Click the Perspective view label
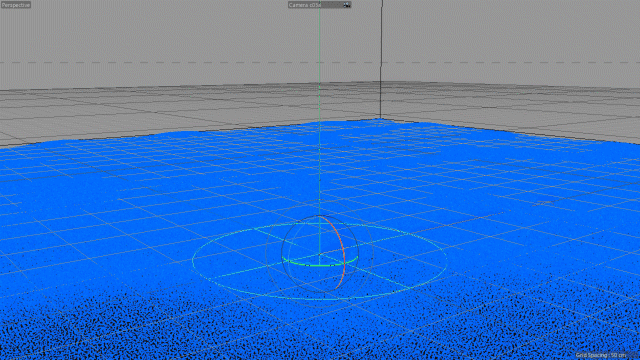Image resolution: width=640 pixels, height=360 pixels. pos(16,5)
